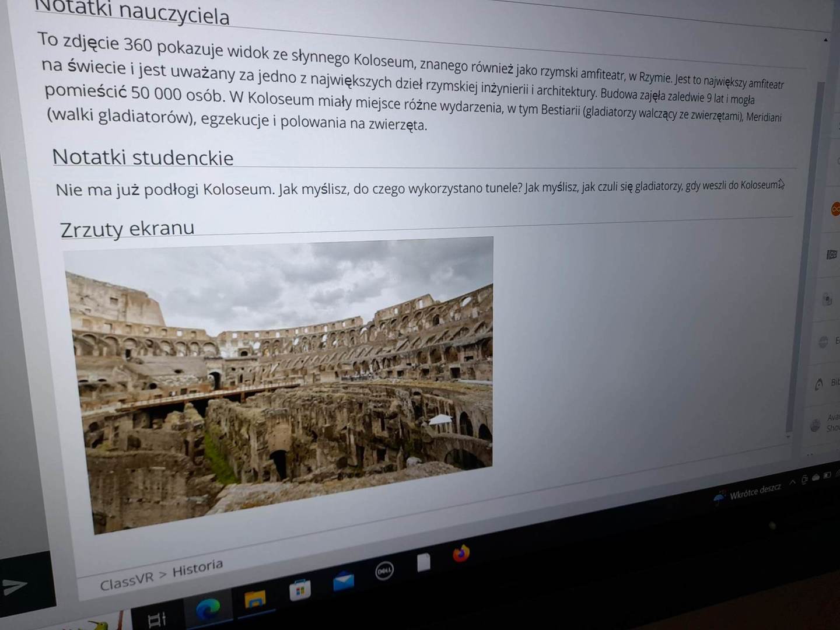Open Task View on the taskbar
Viewport: 840px width, 630px height.
(x=157, y=619)
